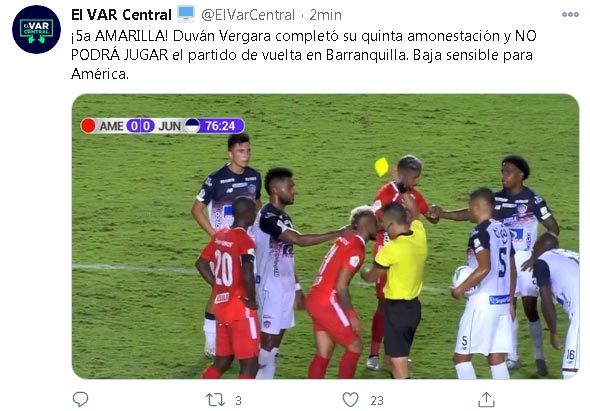
Task: Click the red América team badge in scoreboard
Action: click(88, 126)
